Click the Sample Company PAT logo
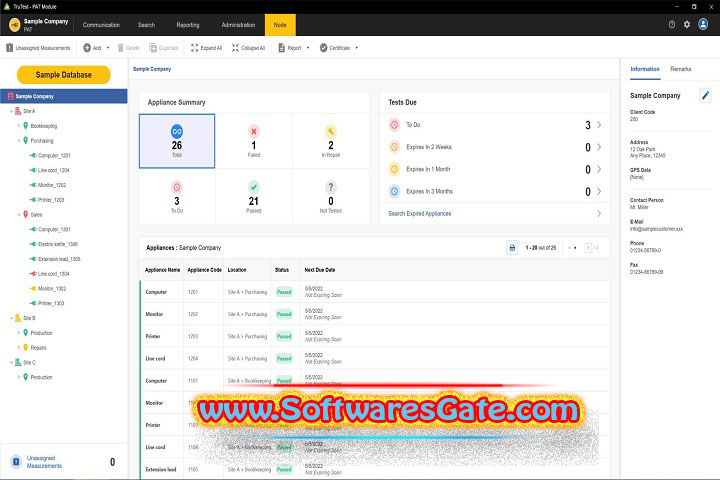Viewport: 720px width, 480px height. (x=39, y=24)
